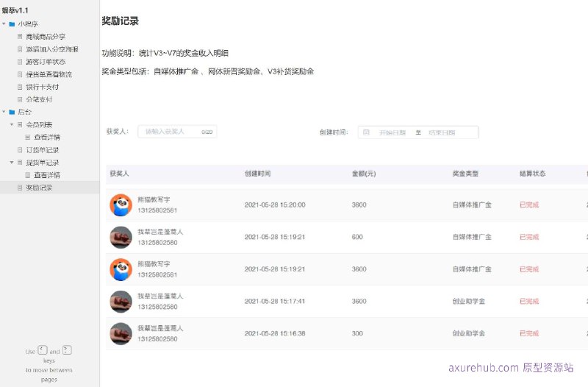588x387 pixels.
Task: Click 我辈岂是蓬蒿人 name in 15:17:41 row
Action: point(160,297)
